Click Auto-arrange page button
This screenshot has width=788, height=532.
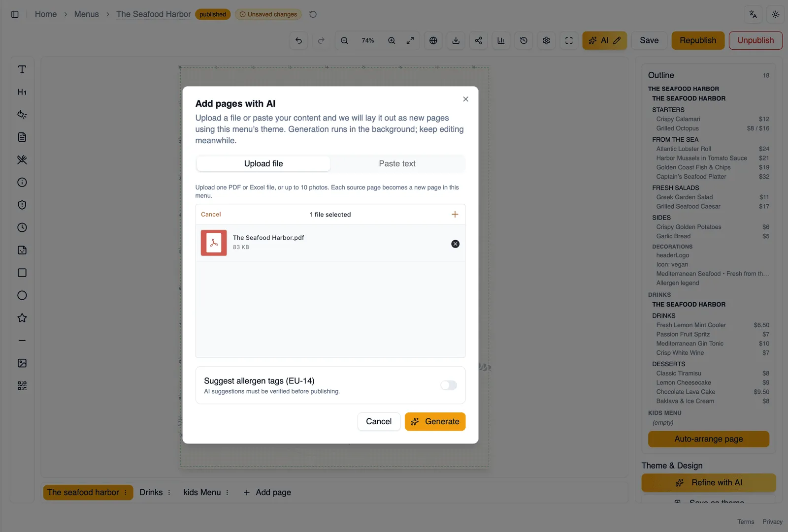click(709, 439)
